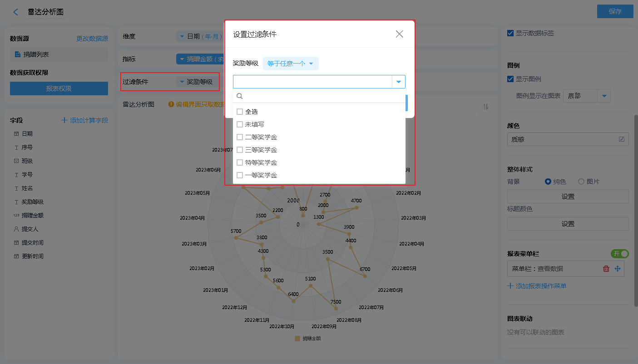Image resolution: width=638 pixels, height=364 pixels.
Task: Close the filter condition dialog
Action: 399,34
